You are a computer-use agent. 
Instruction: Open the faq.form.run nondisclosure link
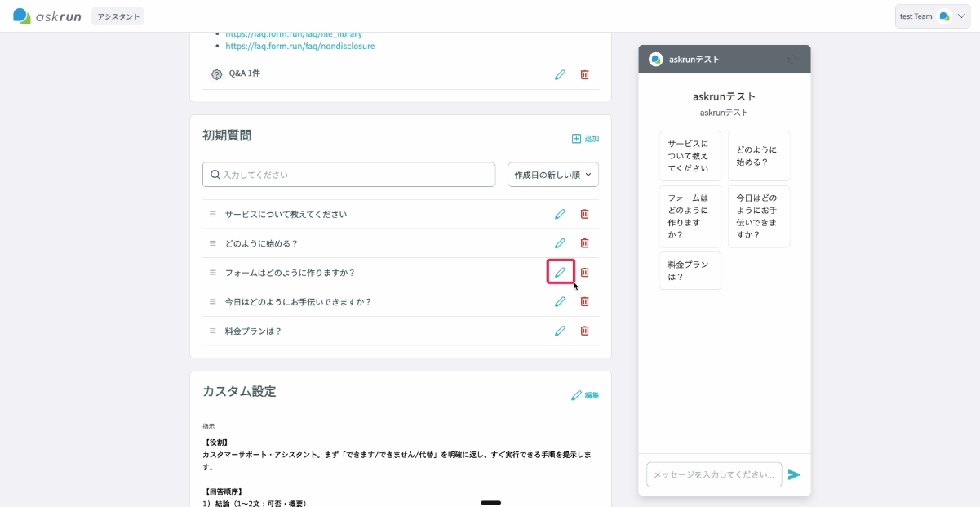[300, 46]
